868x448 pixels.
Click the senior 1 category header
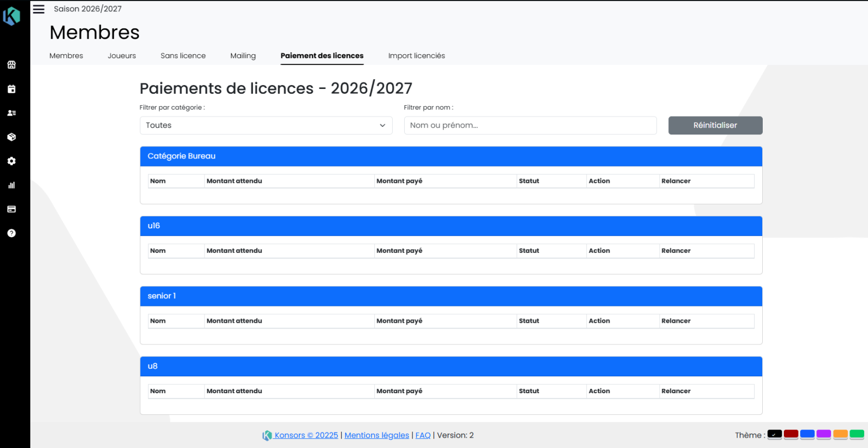tap(451, 296)
